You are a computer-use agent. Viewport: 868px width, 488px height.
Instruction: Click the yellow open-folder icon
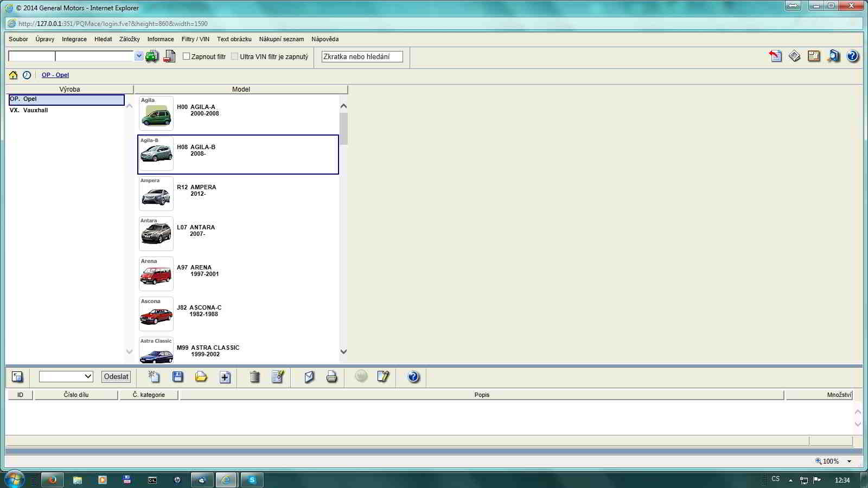tap(201, 377)
